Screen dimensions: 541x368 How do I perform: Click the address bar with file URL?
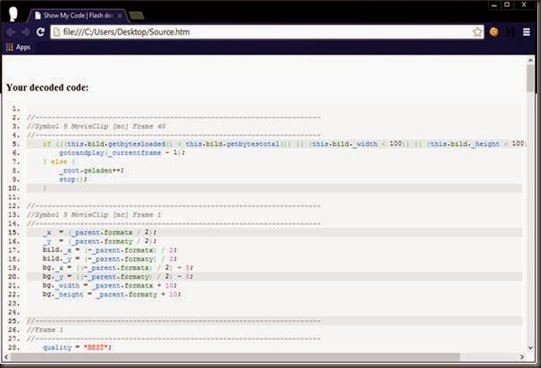click(x=267, y=32)
